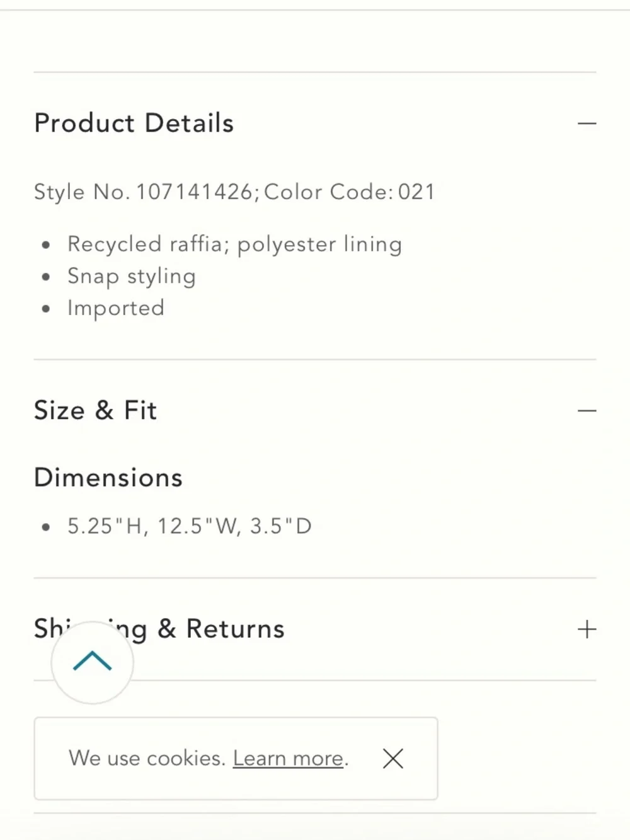This screenshot has width=630, height=840.
Task: Click the 'We use cookies.' message text
Action: pos(147,758)
